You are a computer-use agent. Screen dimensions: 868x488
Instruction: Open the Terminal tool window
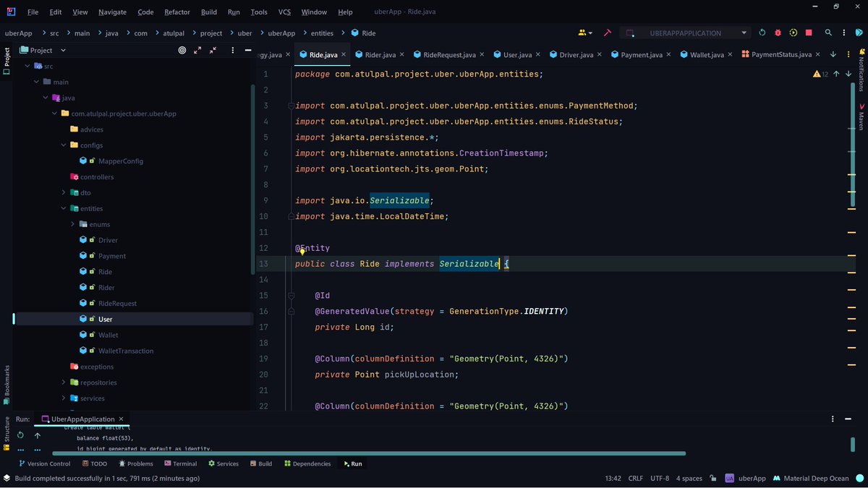point(180,463)
